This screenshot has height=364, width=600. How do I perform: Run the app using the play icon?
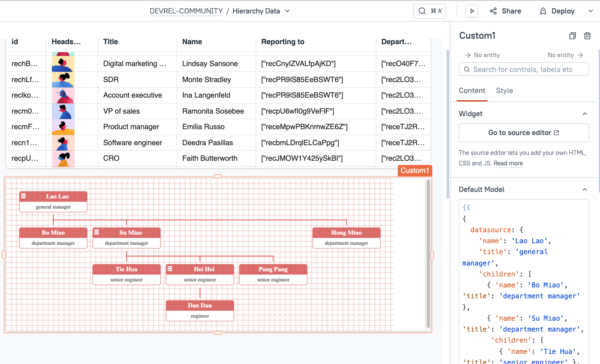coord(471,11)
